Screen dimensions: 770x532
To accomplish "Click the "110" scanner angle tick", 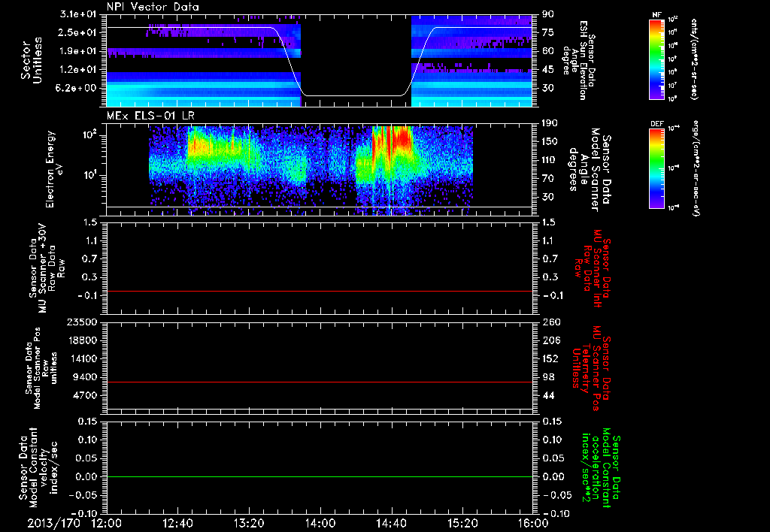I will click(x=550, y=160).
